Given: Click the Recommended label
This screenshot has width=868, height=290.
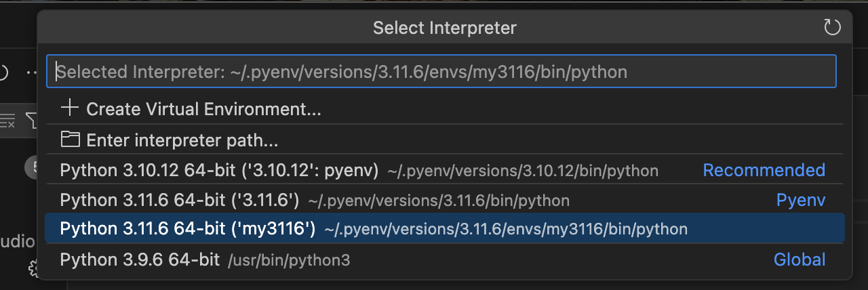Looking at the screenshot, I should click(x=764, y=170).
